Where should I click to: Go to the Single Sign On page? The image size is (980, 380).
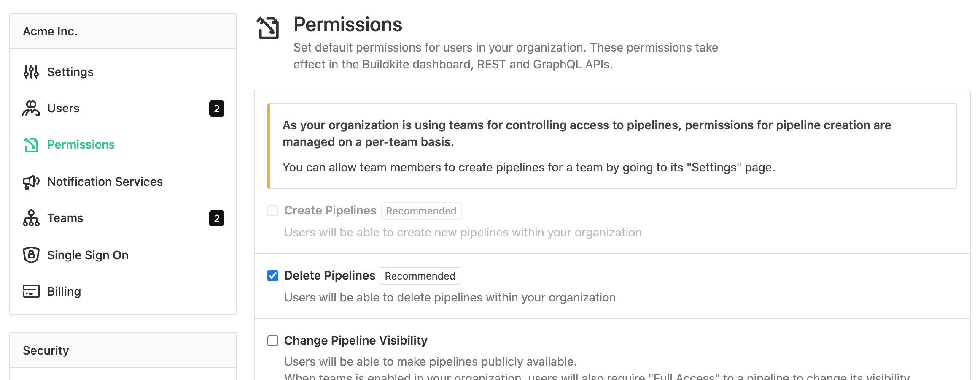coord(88,255)
